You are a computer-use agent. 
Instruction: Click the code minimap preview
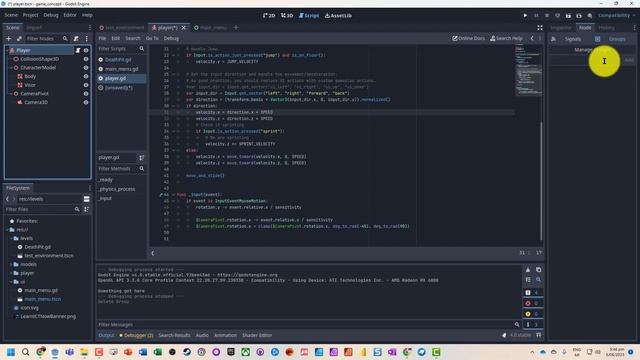pos(527,70)
